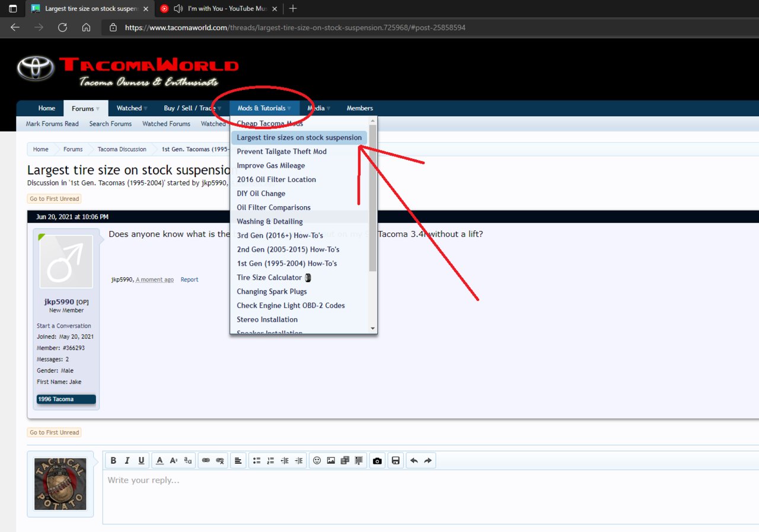Open the smilies emoji picker
This screenshot has height=532, width=759.
(317, 460)
